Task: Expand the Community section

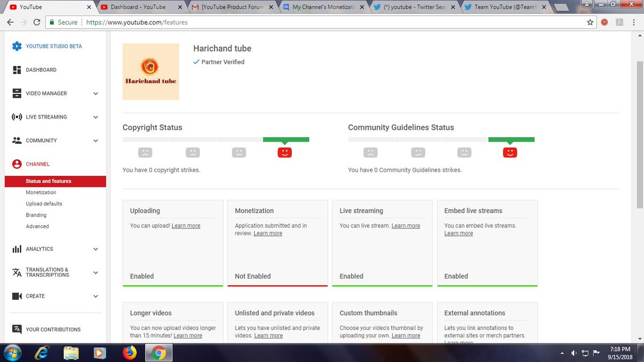Action: pyautogui.click(x=96, y=141)
